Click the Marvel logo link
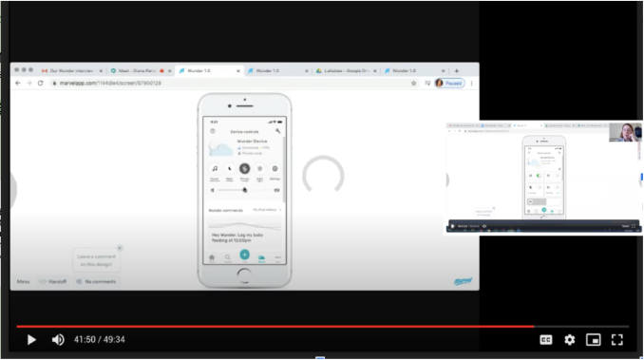Image resolution: width=644 pixels, height=360 pixels. 463,281
